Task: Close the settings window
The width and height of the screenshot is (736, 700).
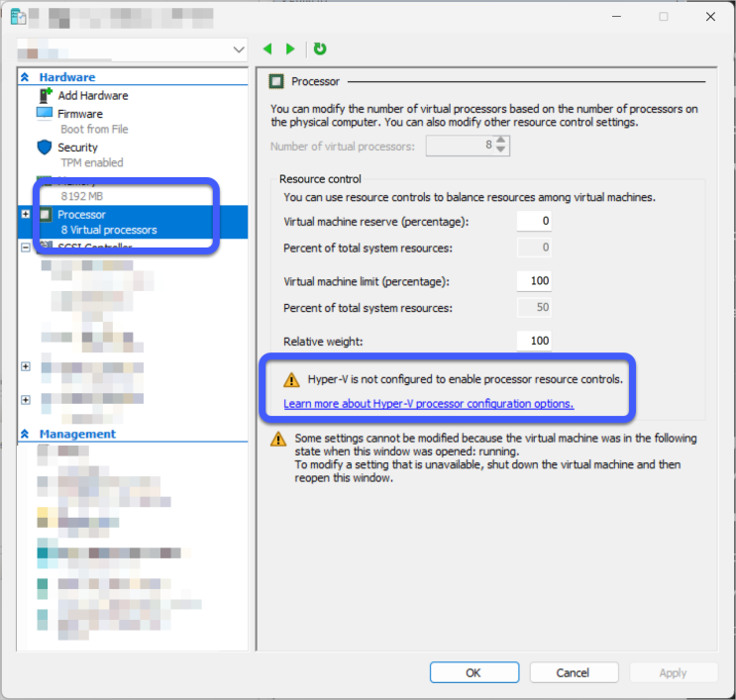Action: coord(710,17)
